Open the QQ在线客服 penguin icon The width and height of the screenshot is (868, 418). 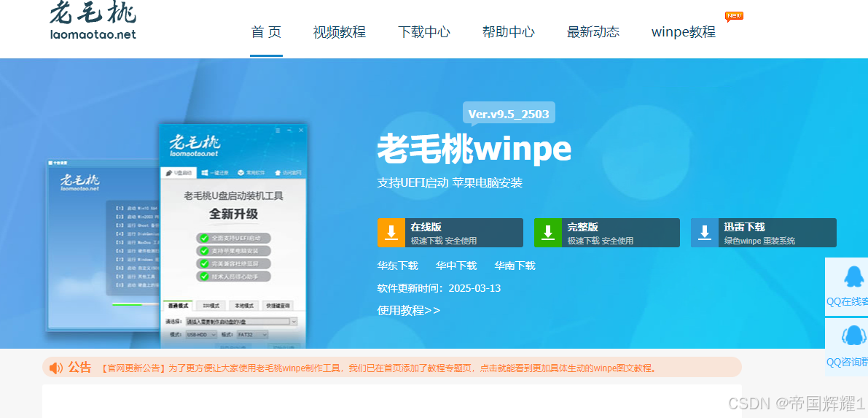(853, 276)
